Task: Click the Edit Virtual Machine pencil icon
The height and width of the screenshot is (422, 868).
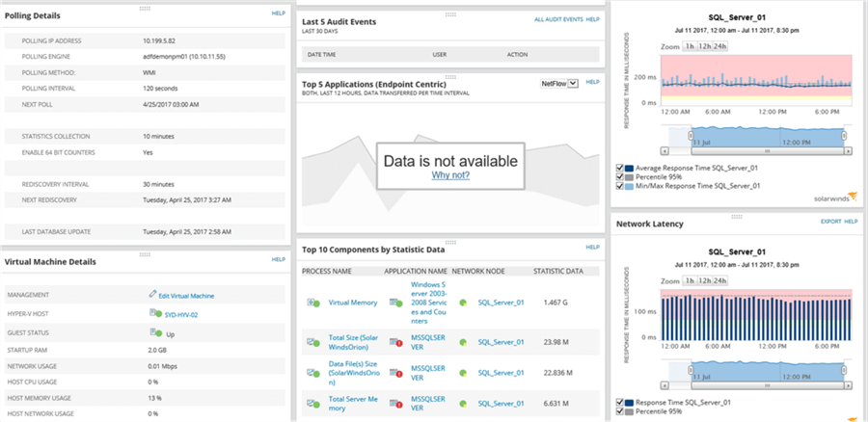Action: click(152, 295)
